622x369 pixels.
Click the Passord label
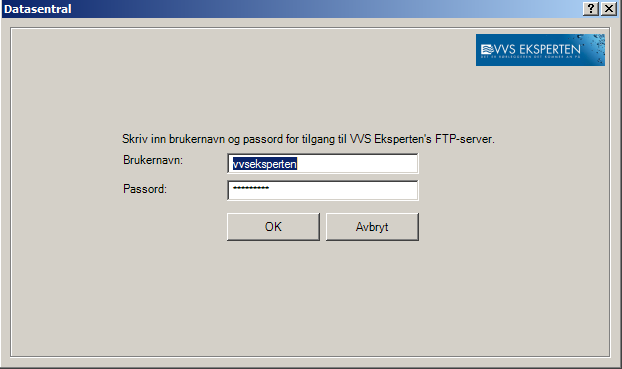pos(145,189)
